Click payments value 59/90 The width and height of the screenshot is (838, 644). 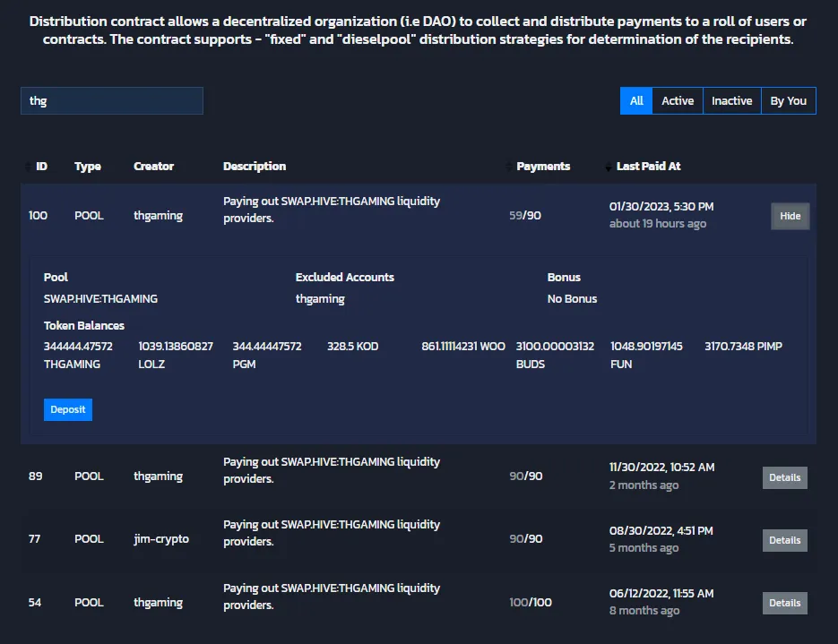(x=525, y=216)
